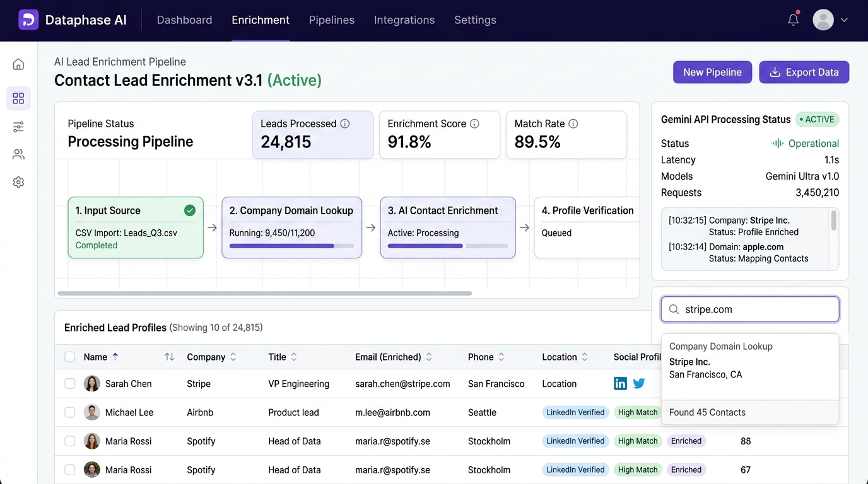Open the user avatar menu
868x484 pixels.
(x=823, y=20)
